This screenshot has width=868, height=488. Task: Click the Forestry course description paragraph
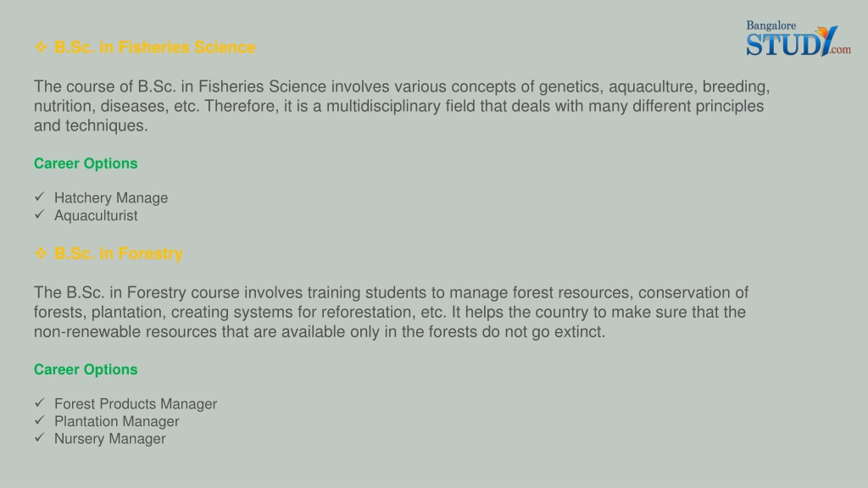click(x=391, y=312)
